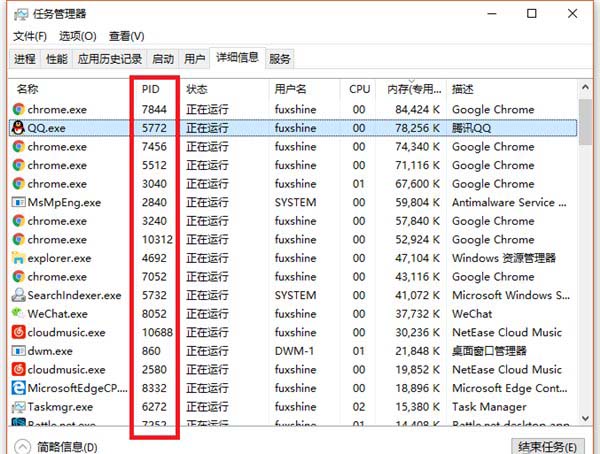Click the scrollbar up arrow
600x454 pixels.
click(585, 88)
